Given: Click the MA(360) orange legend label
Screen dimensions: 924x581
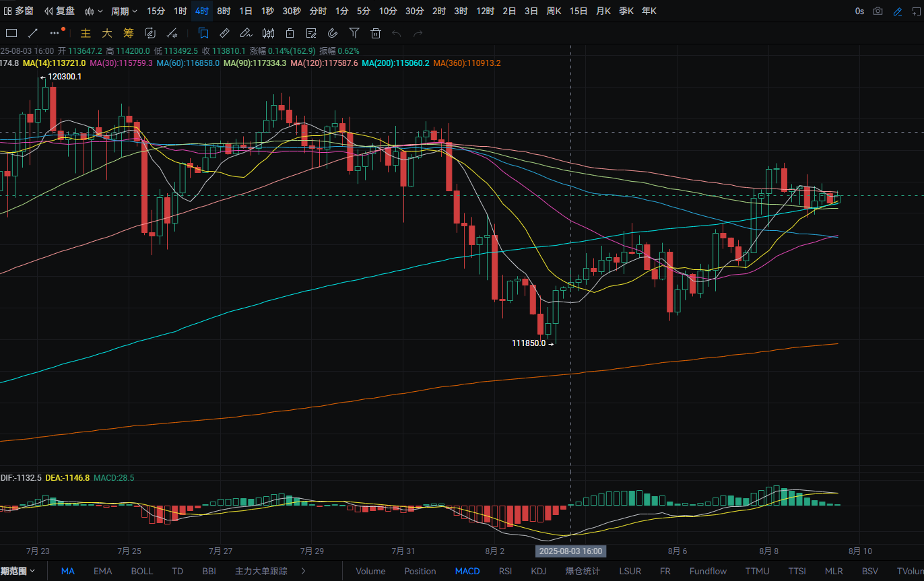Looking at the screenshot, I should (467, 63).
